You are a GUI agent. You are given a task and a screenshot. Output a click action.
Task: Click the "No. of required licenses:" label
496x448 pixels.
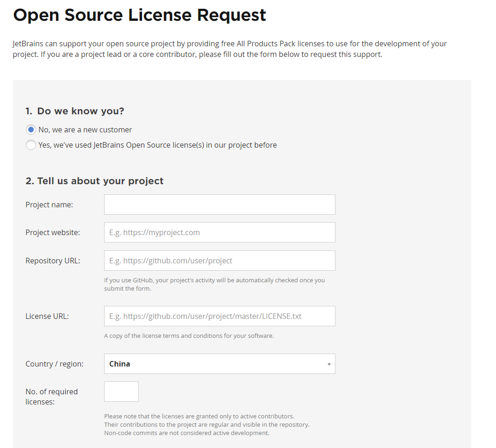click(51, 397)
